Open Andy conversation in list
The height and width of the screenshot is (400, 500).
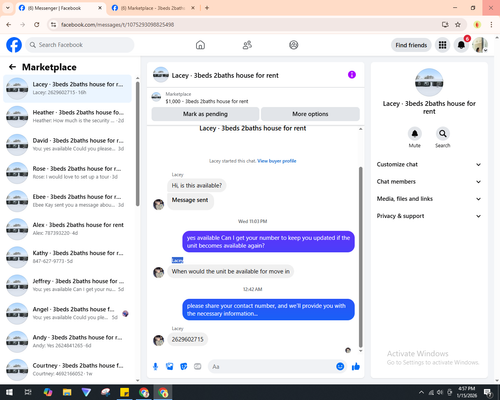[x=67, y=341]
